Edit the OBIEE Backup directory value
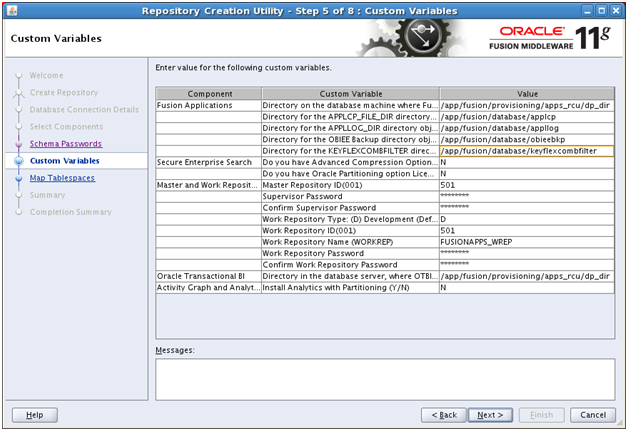 [x=527, y=139]
